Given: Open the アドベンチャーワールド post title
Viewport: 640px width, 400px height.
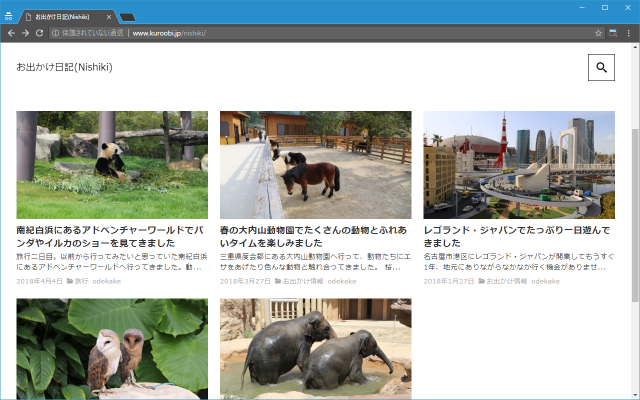Looking at the screenshot, I should click(x=110, y=236).
